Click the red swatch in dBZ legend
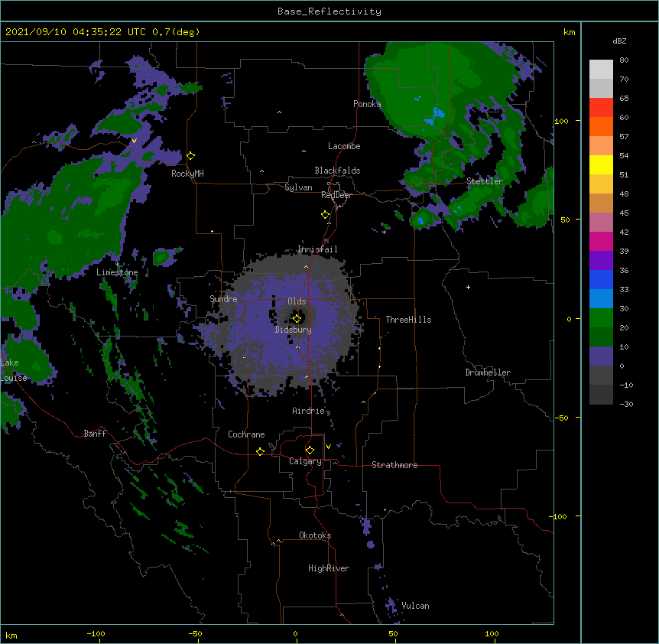This screenshot has width=659, height=644. 601,108
